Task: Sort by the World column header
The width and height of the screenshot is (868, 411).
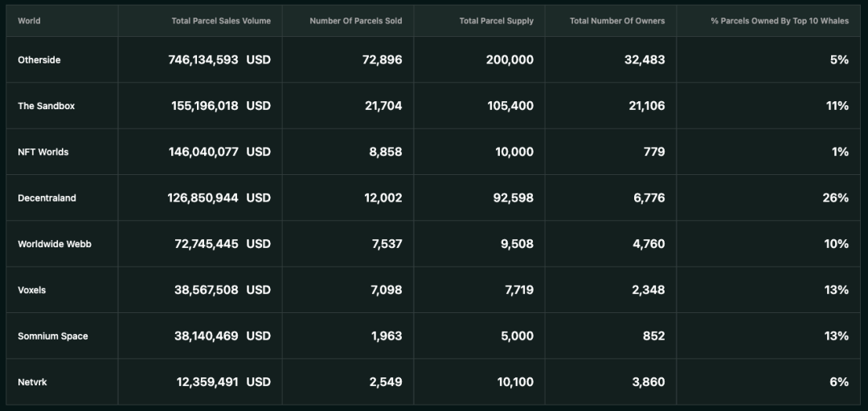Action: pyautogui.click(x=29, y=21)
